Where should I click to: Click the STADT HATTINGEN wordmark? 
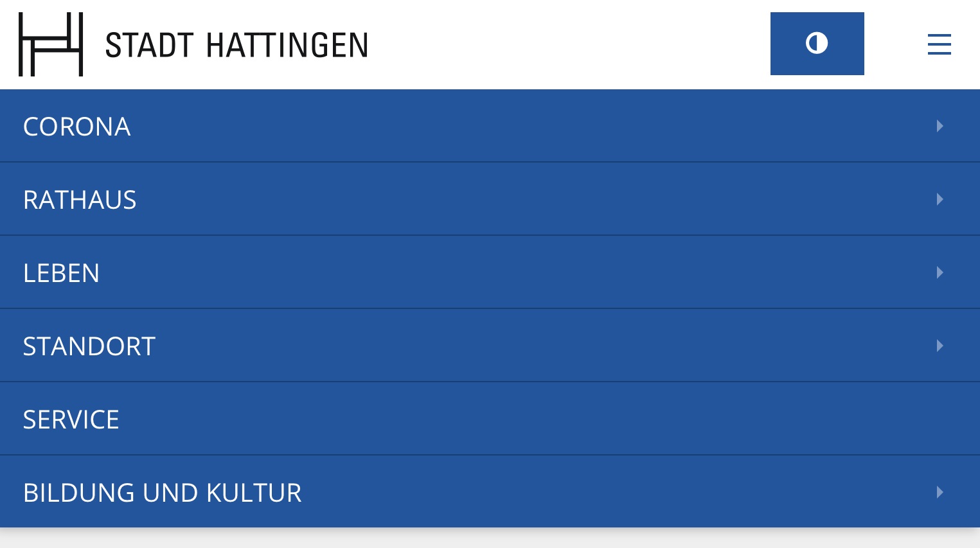pos(236,46)
